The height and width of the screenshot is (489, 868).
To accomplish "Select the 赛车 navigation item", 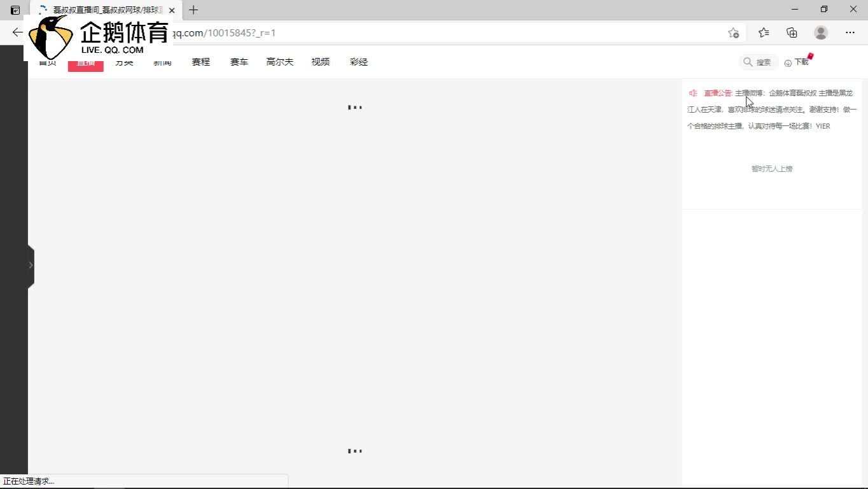I will (x=239, y=62).
